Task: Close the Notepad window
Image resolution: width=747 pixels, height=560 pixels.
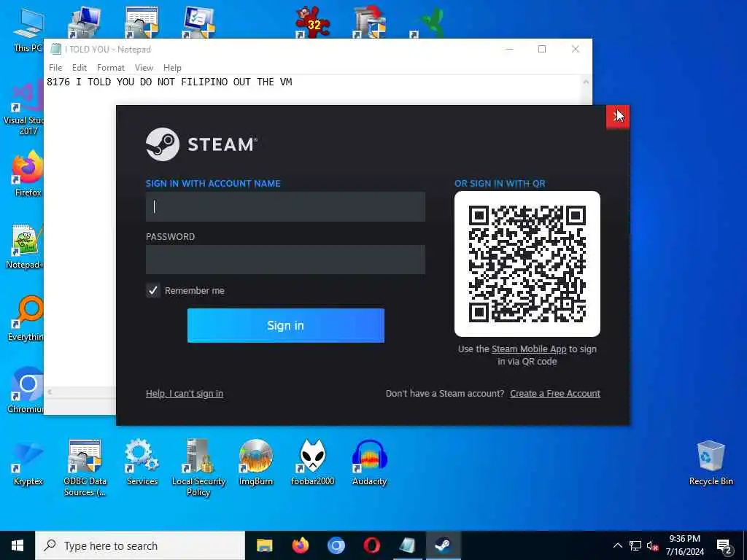Action: 576,49
